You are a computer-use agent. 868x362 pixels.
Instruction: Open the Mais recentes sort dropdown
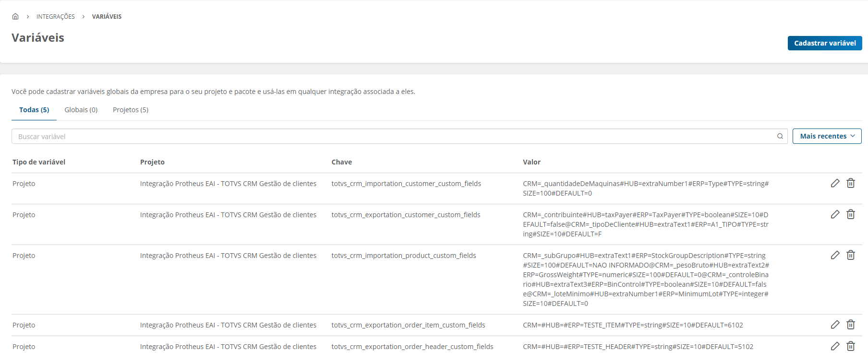pos(827,136)
